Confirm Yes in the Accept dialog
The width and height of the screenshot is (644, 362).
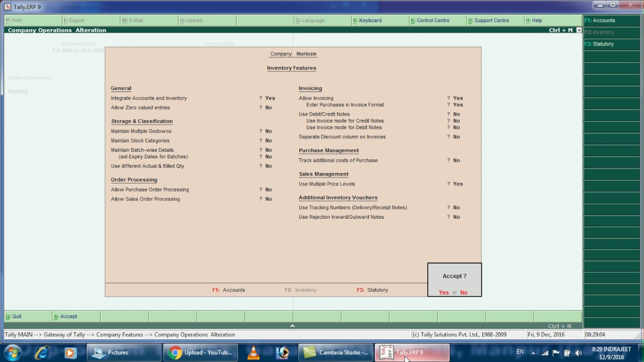click(443, 293)
